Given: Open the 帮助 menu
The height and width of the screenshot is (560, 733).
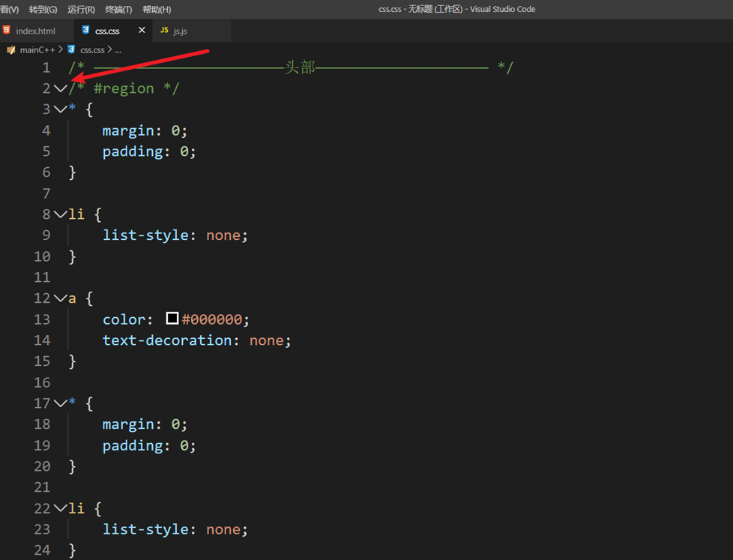Looking at the screenshot, I should (158, 8).
